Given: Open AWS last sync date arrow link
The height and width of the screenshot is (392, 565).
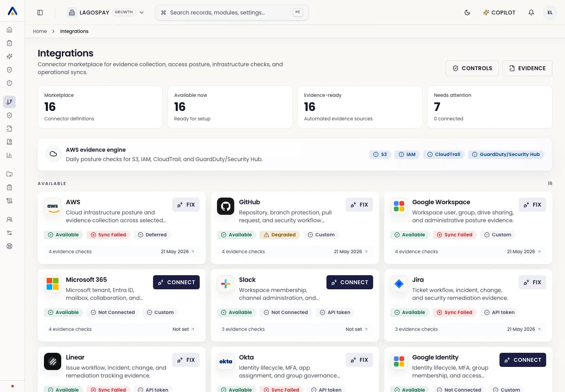Looking at the screenshot, I should [x=178, y=252].
